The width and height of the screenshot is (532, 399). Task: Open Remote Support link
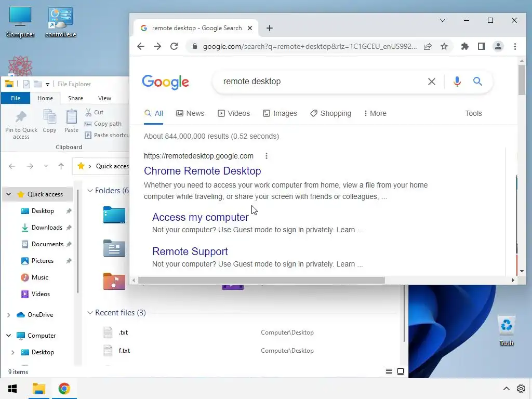pos(190,251)
